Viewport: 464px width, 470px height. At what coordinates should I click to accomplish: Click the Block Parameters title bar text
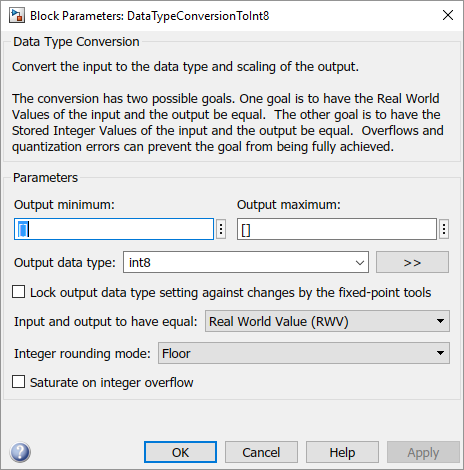pyautogui.click(x=150, y=16)
